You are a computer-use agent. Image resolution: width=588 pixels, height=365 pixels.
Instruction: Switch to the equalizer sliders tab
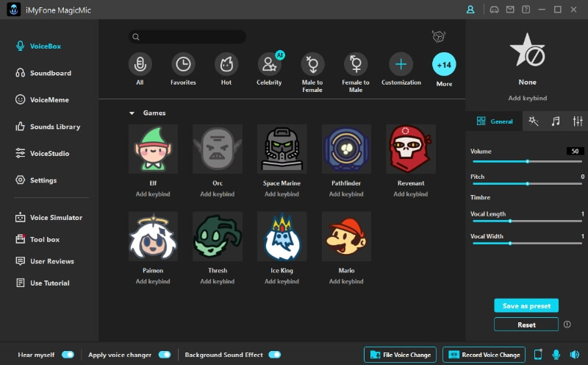click(578, 121)
